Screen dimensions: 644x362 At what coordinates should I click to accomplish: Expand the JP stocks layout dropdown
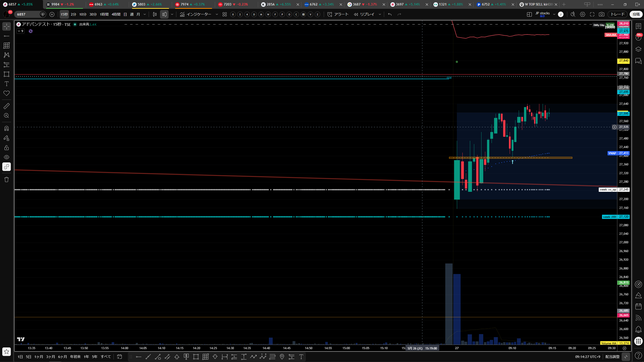(554, 14)
